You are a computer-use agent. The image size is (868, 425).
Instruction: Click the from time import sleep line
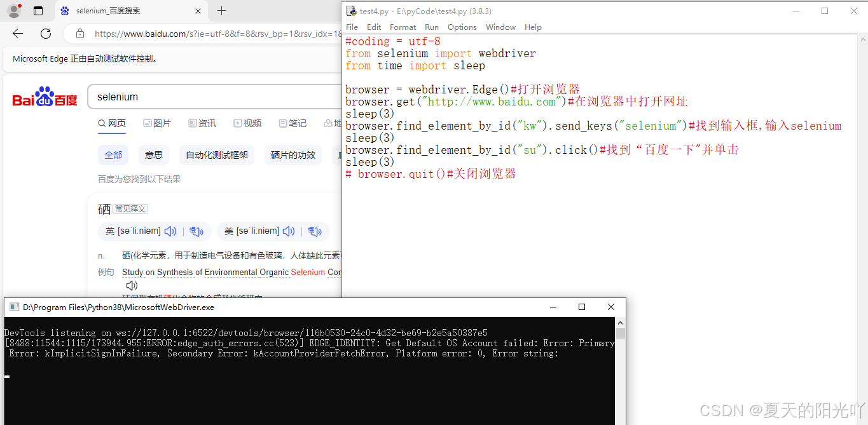point(415,65)
